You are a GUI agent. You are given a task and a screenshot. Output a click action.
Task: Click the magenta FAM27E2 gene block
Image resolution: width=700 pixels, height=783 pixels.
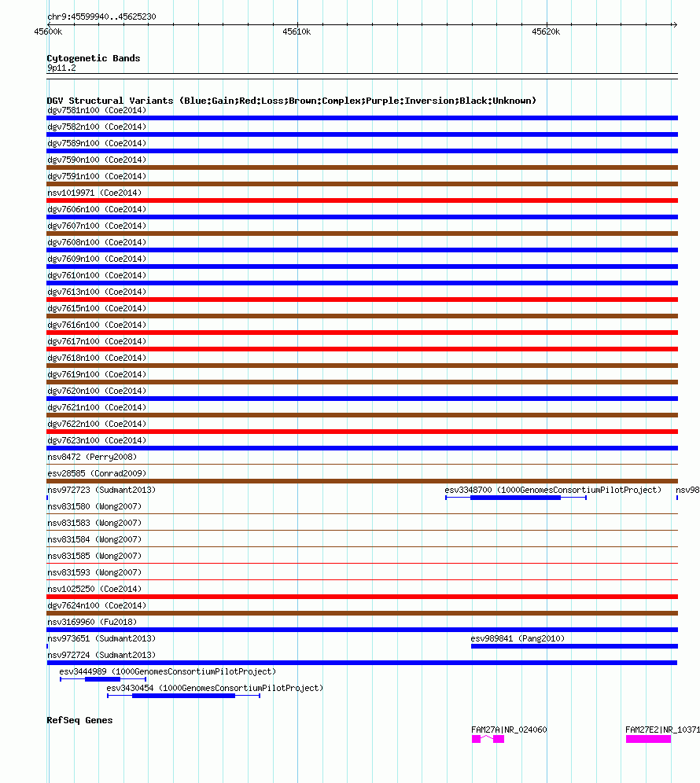649,739
